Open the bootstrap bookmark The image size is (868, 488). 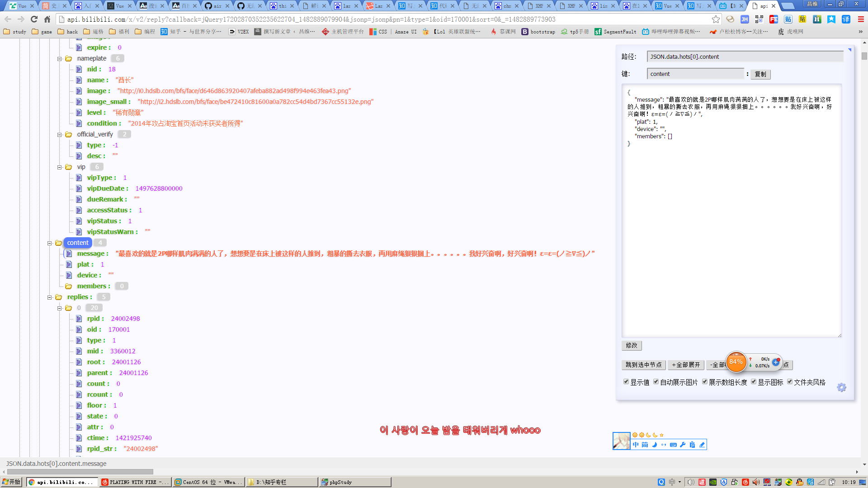[538, 32]
